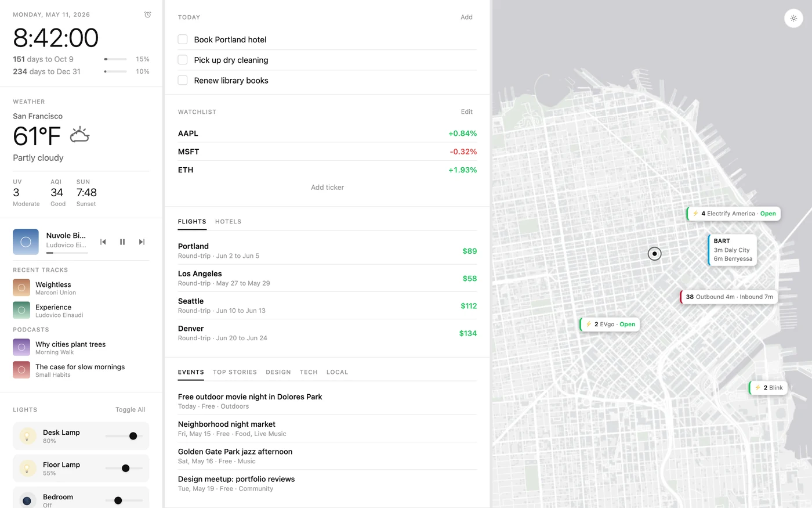The width and height of the screenshot is (812, 508).
Task: Open the Neighborhood night market event
Action: point(327,428)
